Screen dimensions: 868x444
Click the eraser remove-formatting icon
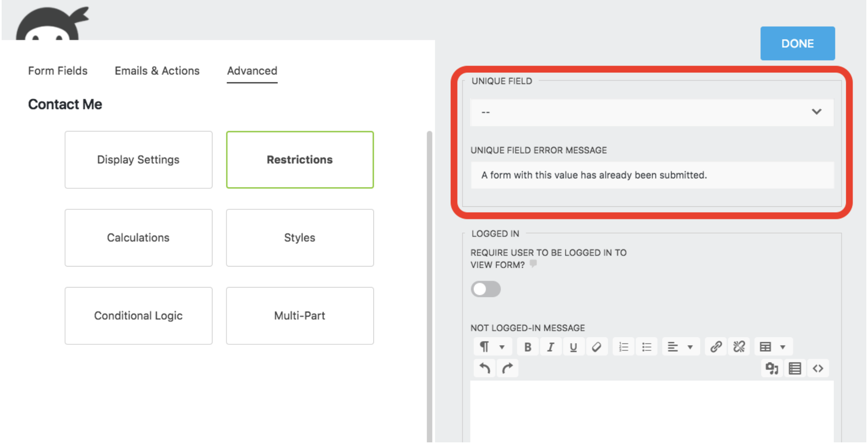click(x=596, y=347)
